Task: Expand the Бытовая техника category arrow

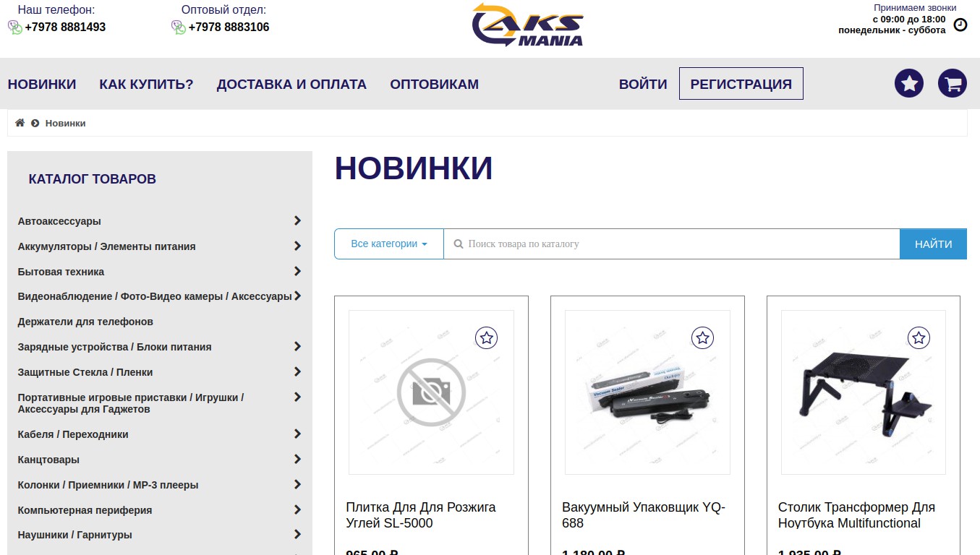Action: (297, 271)
